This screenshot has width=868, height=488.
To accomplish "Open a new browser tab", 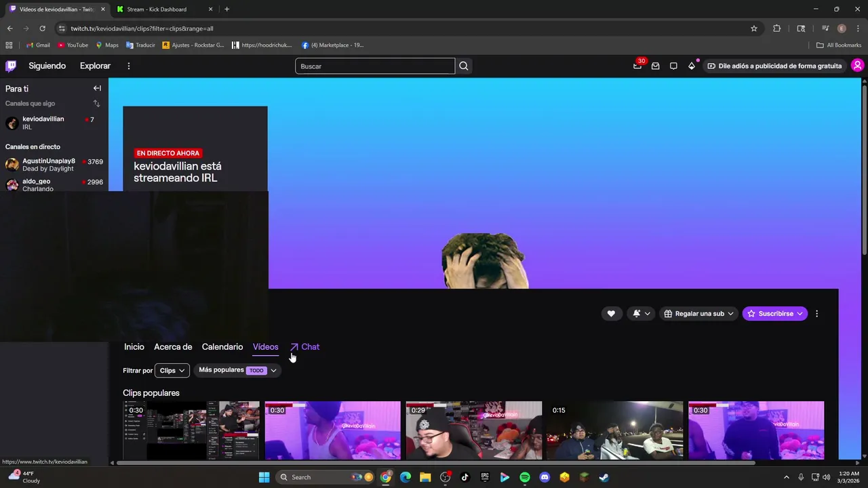I will [226, 9].
